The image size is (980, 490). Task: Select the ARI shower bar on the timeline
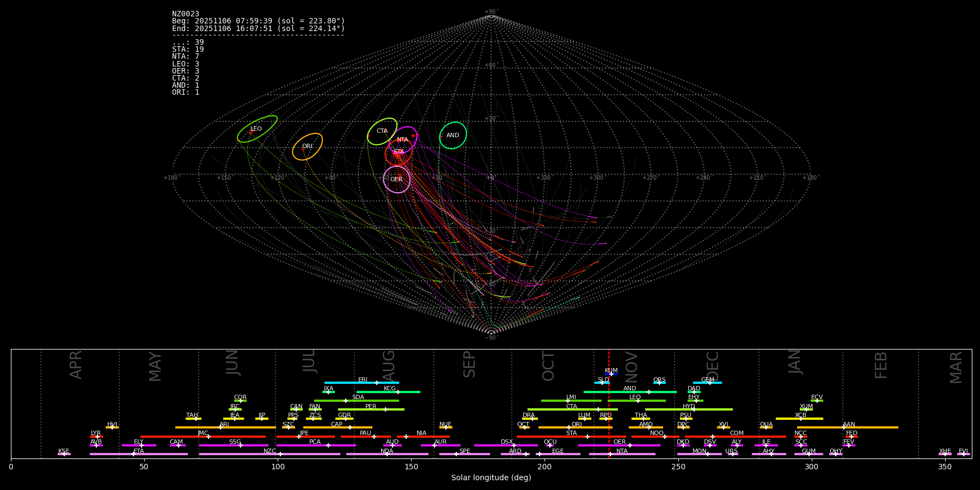[x=225, y=427]
